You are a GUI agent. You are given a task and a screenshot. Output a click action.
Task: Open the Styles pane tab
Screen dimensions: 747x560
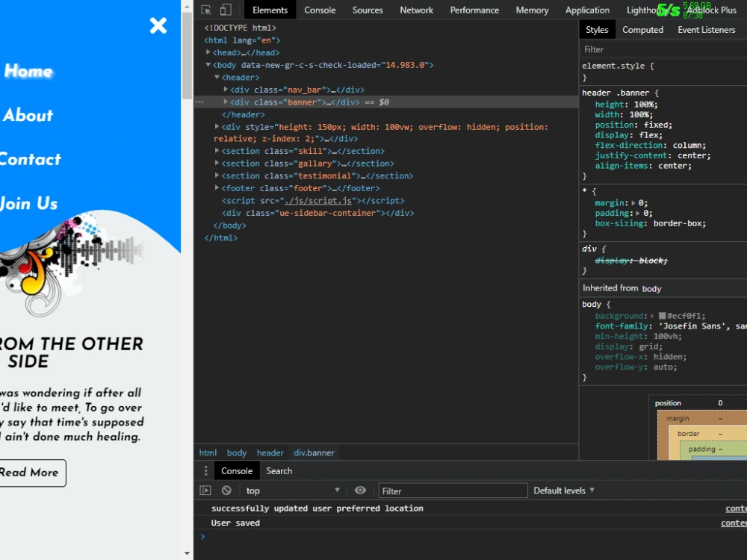(597, 30)
